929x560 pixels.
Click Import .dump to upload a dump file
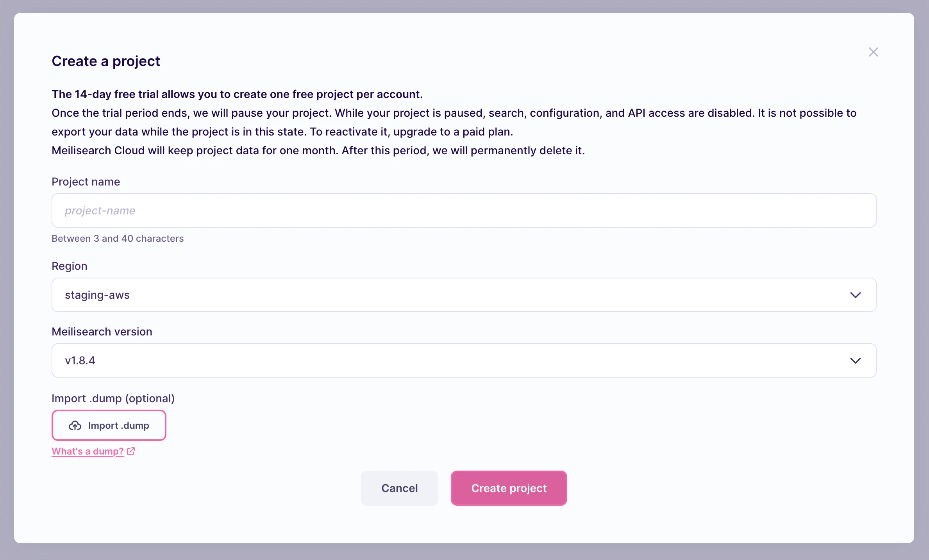(109, 425)
